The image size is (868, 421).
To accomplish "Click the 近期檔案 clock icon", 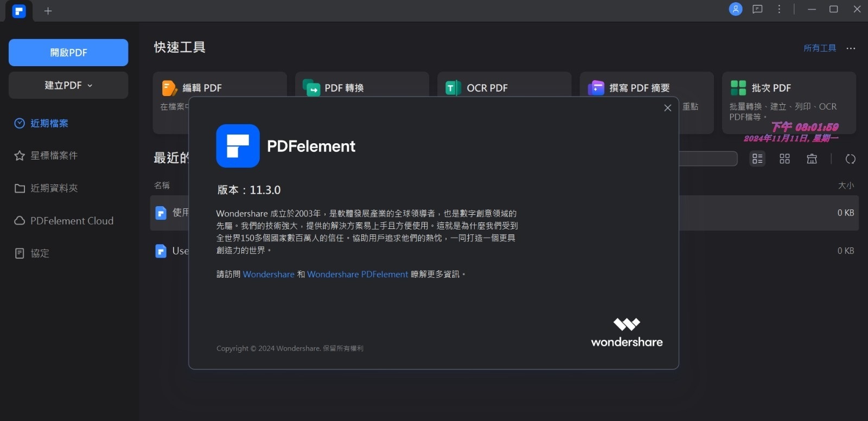I will click(x=20, y=123).
